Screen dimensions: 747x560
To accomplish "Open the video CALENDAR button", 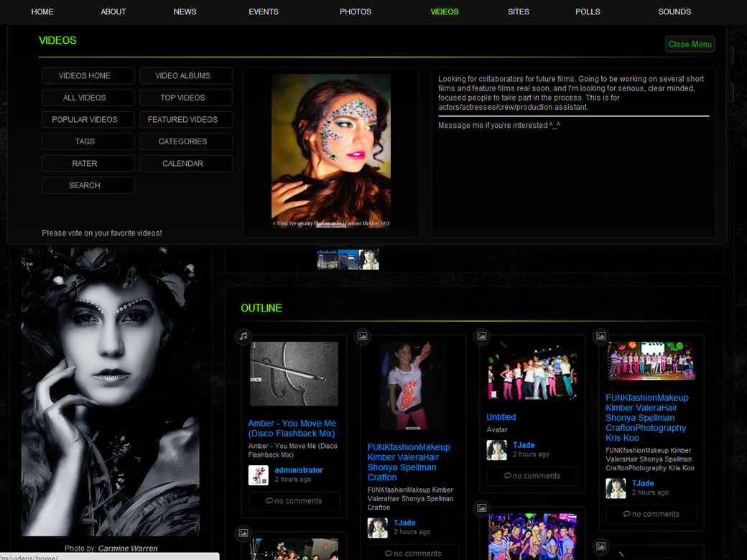I will [182, 164].
